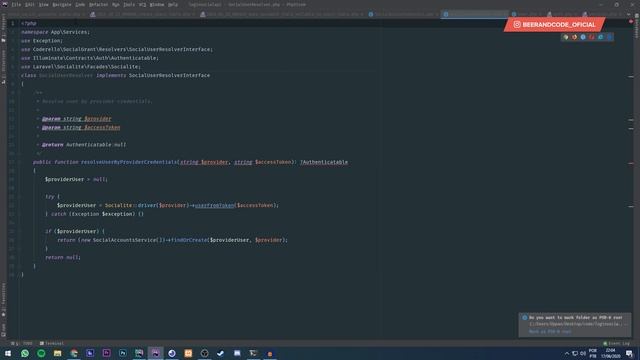Show hidden editor tabs dropdown arrow

[x=629, y=14]
